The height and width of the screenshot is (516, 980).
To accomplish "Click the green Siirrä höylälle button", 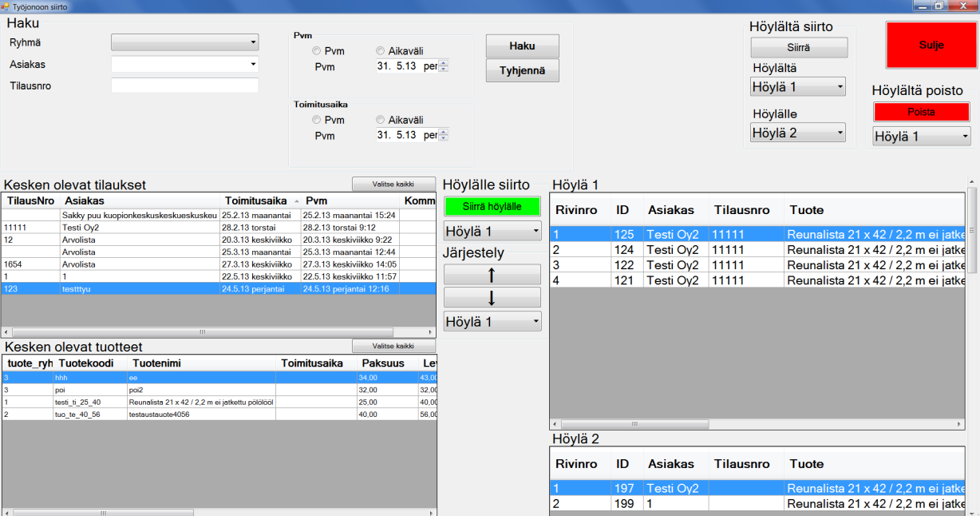I will coord(492,206).
